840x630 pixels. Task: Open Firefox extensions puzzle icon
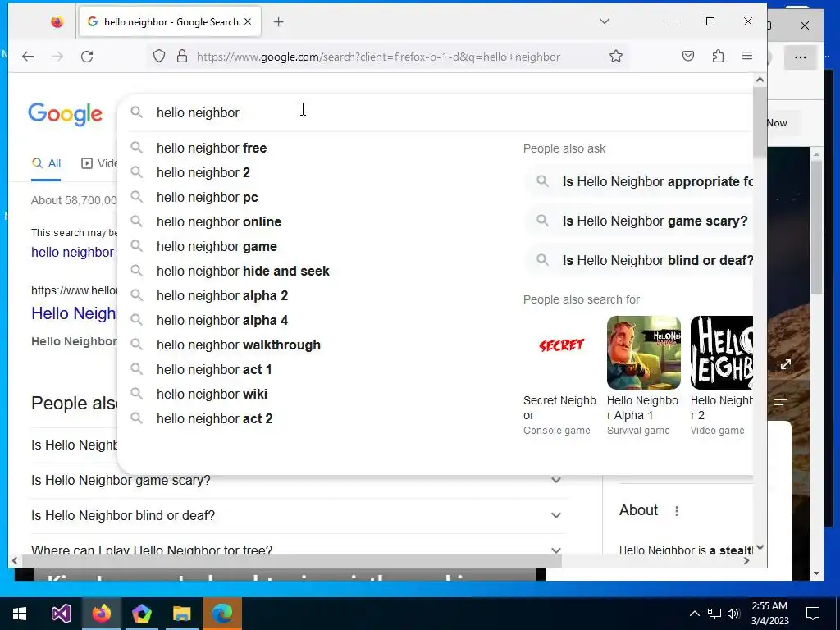(x=718, y=57)
